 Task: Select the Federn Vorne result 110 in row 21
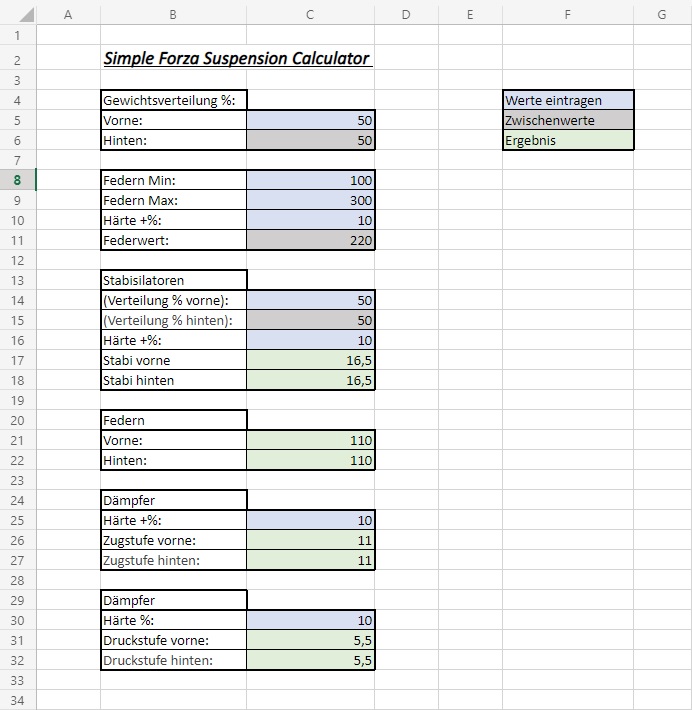[x=311, y=440]
